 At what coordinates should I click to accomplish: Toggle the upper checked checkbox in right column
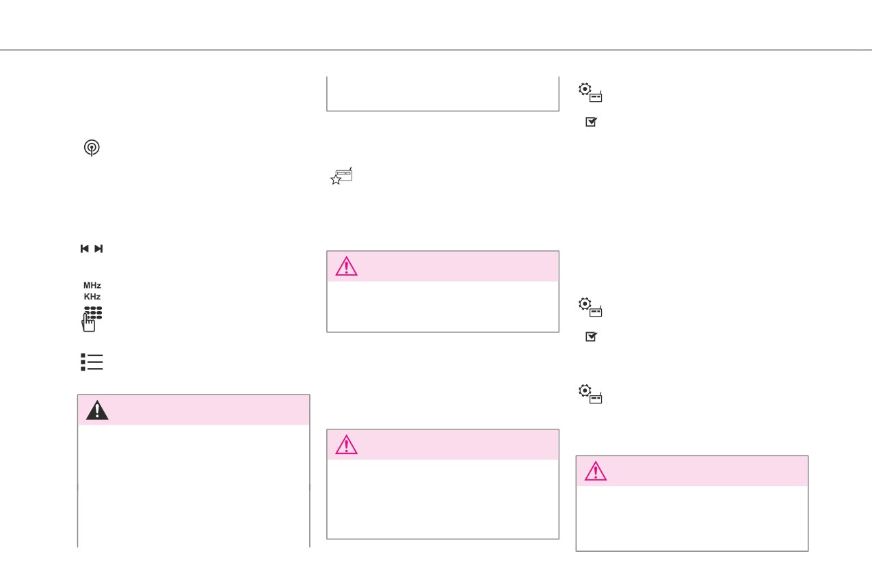coord(592,122)
